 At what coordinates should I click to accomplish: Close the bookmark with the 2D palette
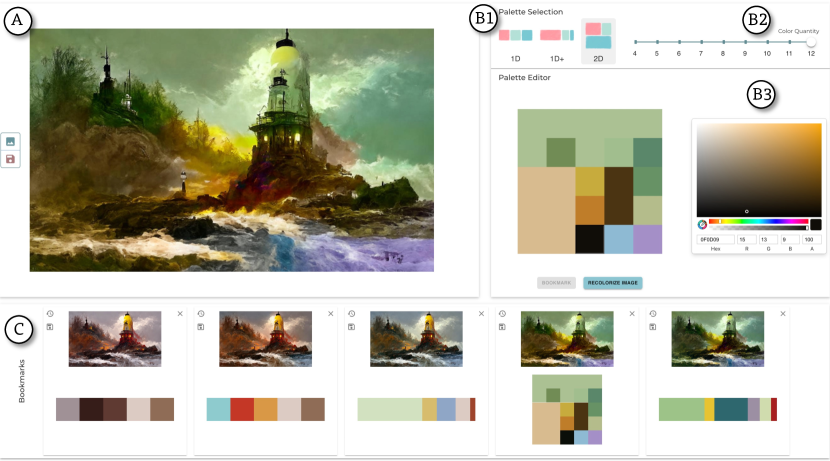[632, 314]
